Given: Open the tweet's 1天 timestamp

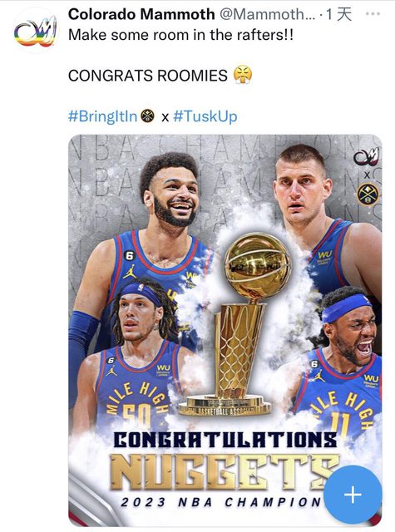Looking at the screenshot, I should click(338, 14).
